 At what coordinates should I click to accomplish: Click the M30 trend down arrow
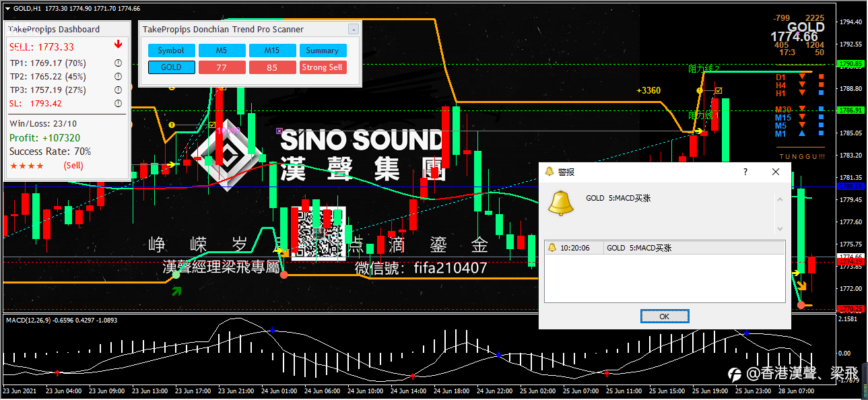pos(802,109)
